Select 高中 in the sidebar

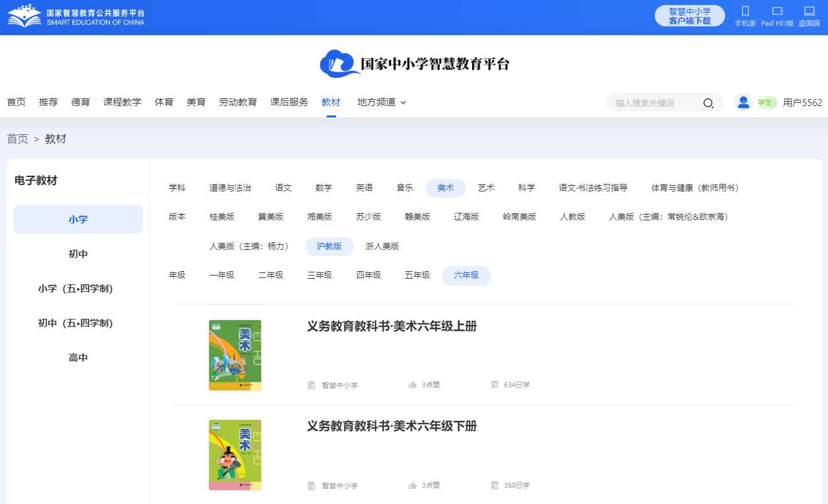click(78, 358)
